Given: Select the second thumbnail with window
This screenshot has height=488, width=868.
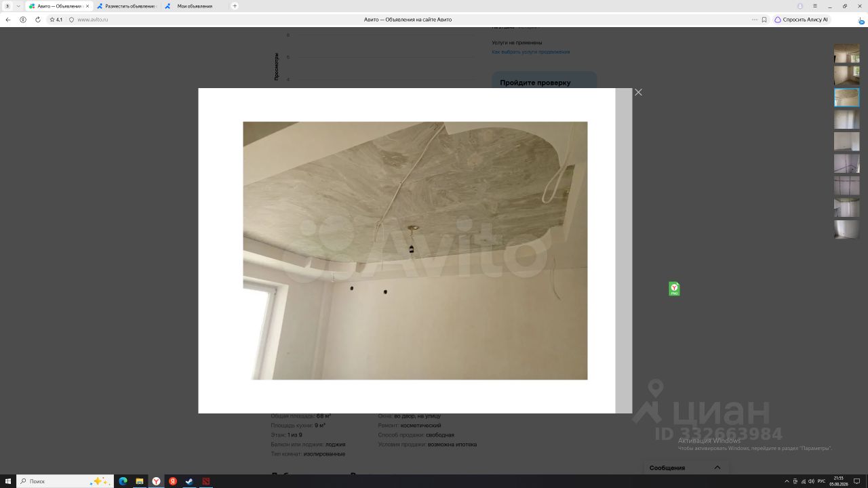Looking at the screenshot, I should [846, 75].
